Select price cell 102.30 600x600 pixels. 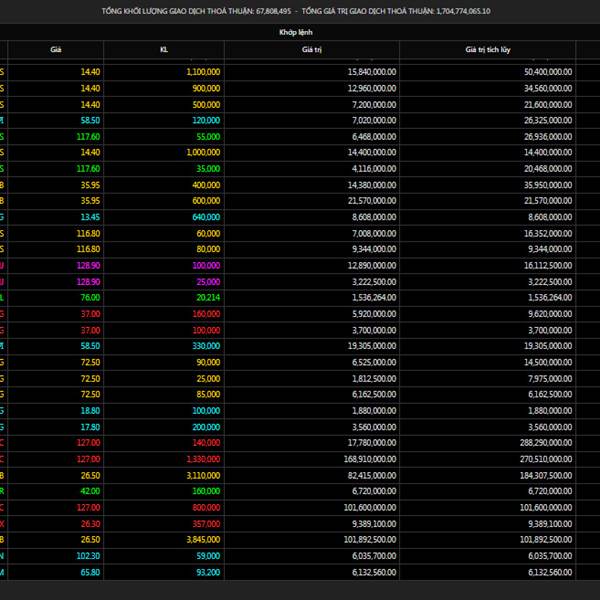click(x=88, y=556)
